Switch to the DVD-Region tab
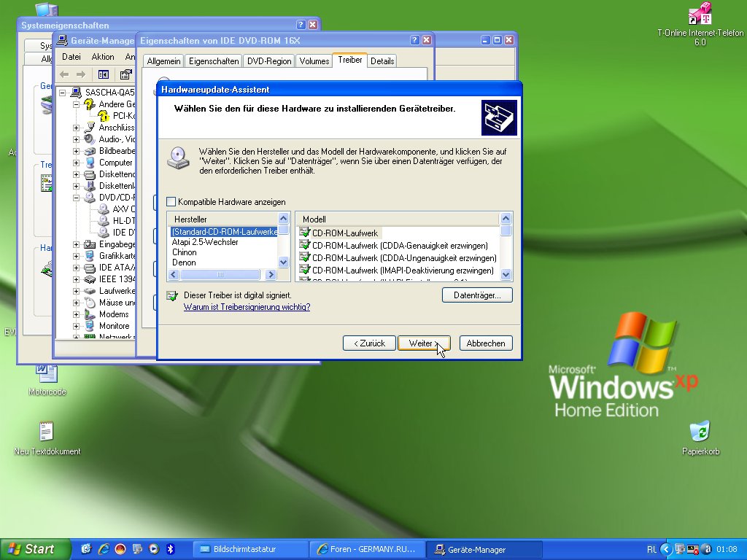The height and width of the screenshot is (560, 747). pyautogui.click(x=268, y=61)
